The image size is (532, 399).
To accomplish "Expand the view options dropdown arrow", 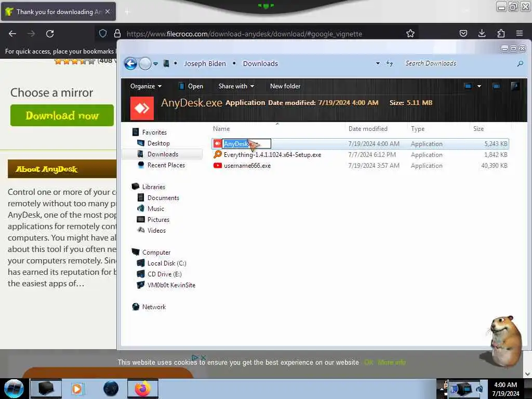I will 479,86.
